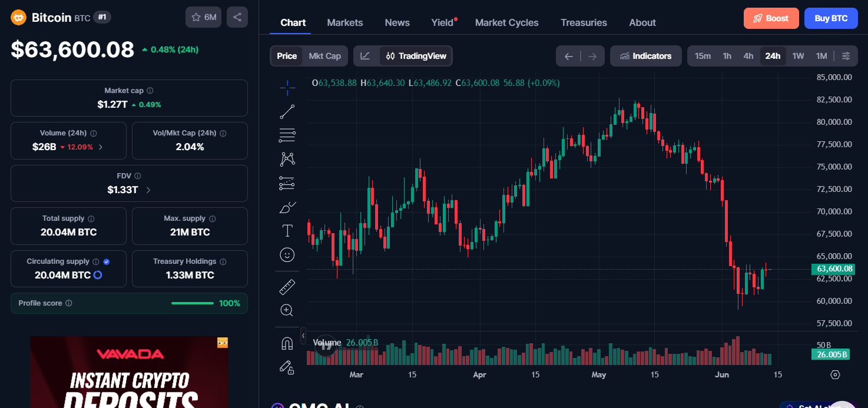Show Circulating supply info icon
Viewport: 868px width, 408px height.
tap(96, 261)
